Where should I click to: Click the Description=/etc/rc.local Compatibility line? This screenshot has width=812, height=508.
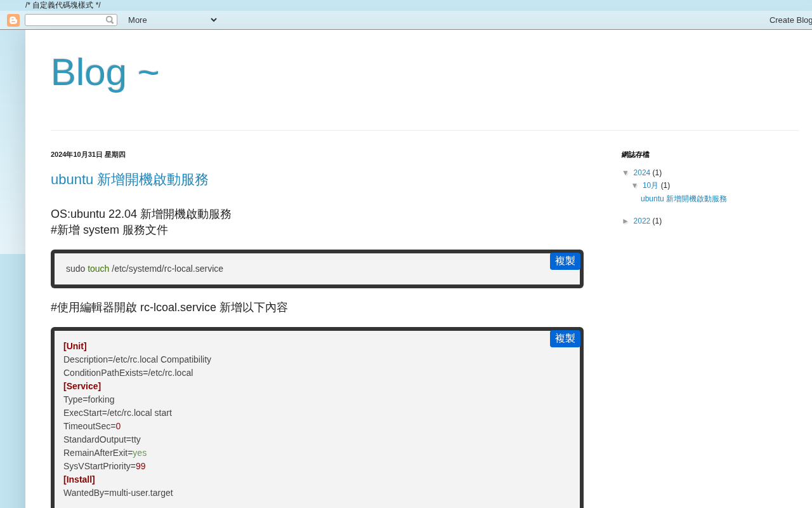click(137, 359)
